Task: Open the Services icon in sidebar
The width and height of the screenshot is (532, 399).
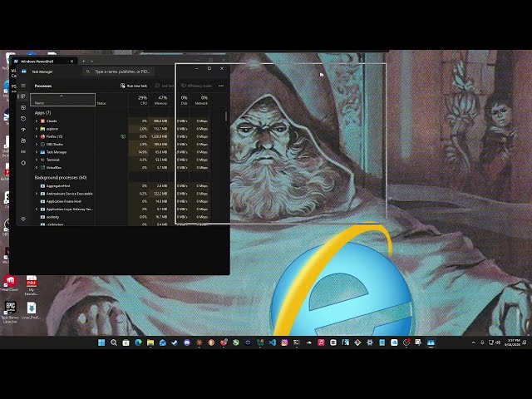Action: (23, 163)
